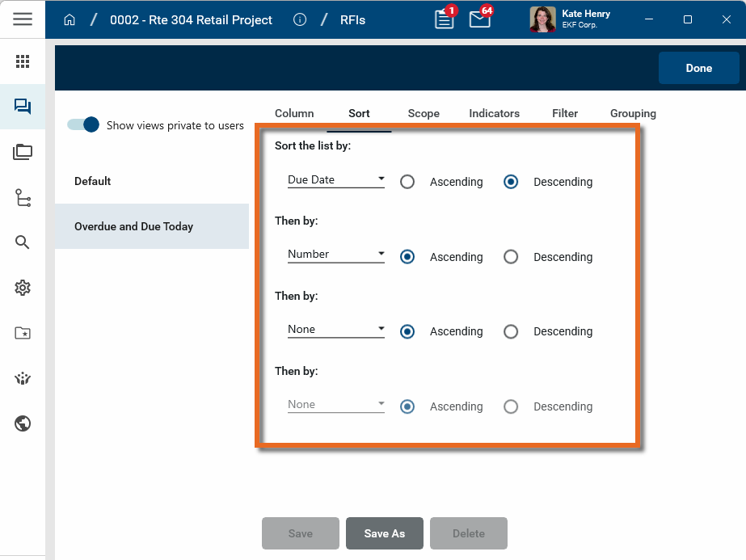Go to the home icon in breadcrumb
The height and width of the screenshot is (560, 746).
[x=70, y=19]
